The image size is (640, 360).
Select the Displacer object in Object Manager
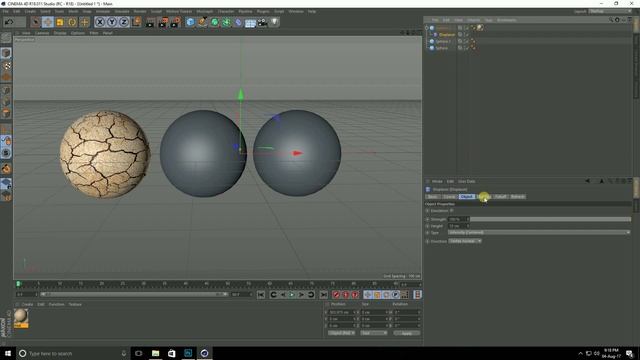(x=447, y=35)
